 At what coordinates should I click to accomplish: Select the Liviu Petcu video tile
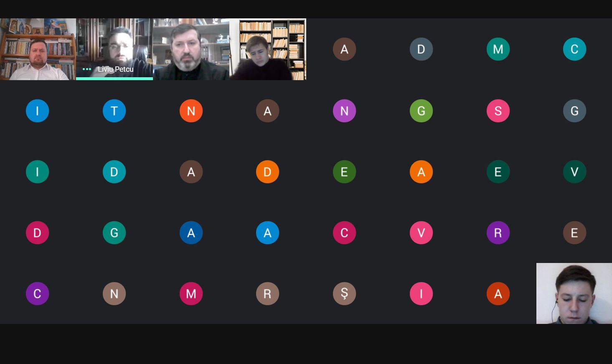pyautogui.click(x=114, y=49)
